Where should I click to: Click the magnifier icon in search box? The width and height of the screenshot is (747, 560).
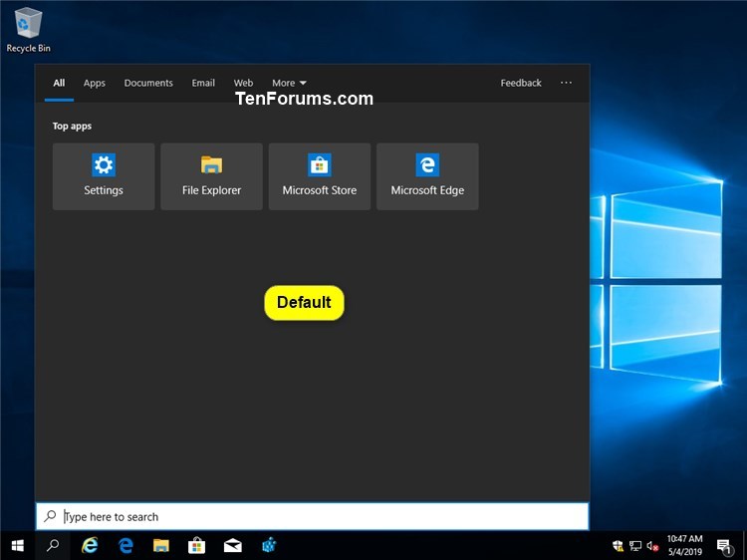50,516
